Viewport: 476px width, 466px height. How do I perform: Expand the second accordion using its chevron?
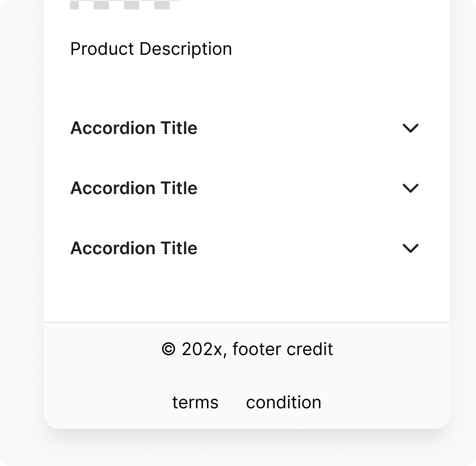[410, 188]
